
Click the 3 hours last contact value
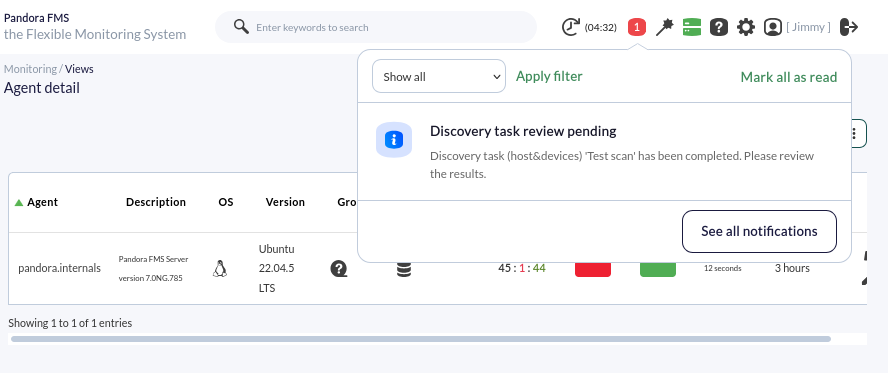coord(792,268)
